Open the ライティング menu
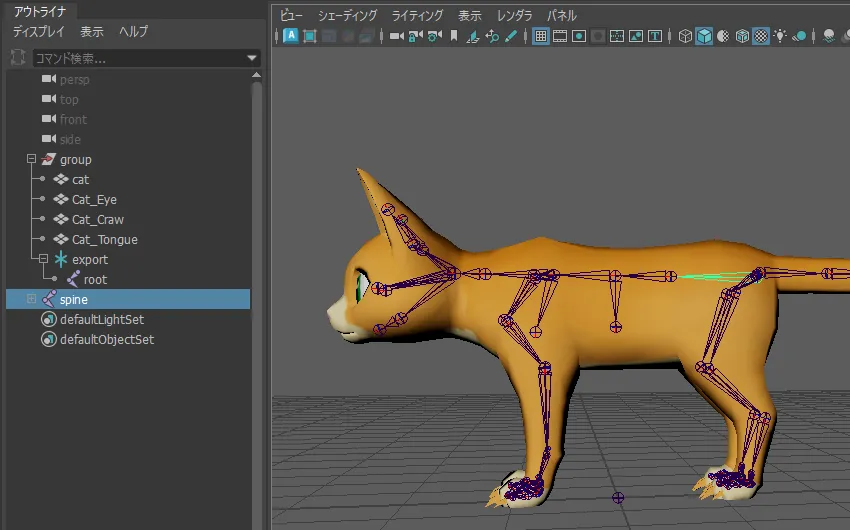Image resolution: width=850 pixels, height=530 pixels. tap(417, 16)
